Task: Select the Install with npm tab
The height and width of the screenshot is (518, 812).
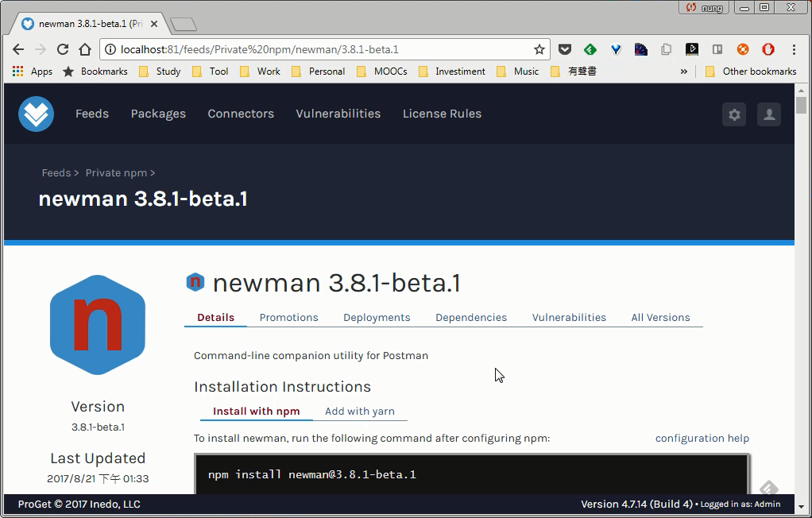Action: [257, 412]
